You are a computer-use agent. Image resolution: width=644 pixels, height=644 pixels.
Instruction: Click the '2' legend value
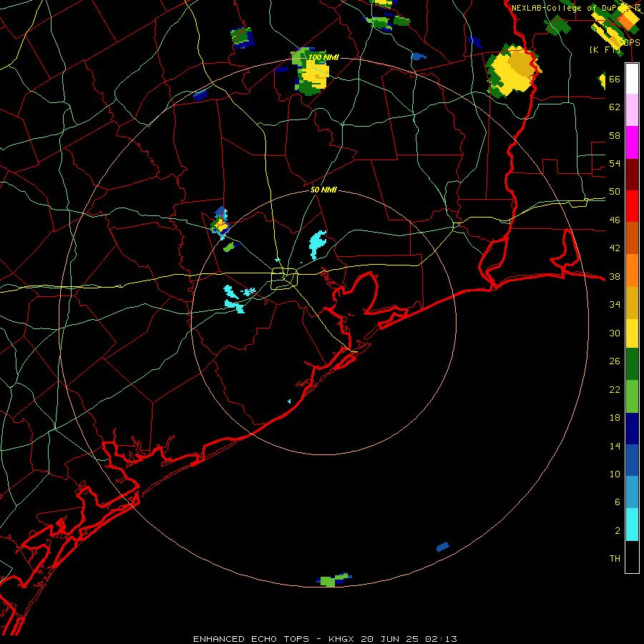point(617,531)
